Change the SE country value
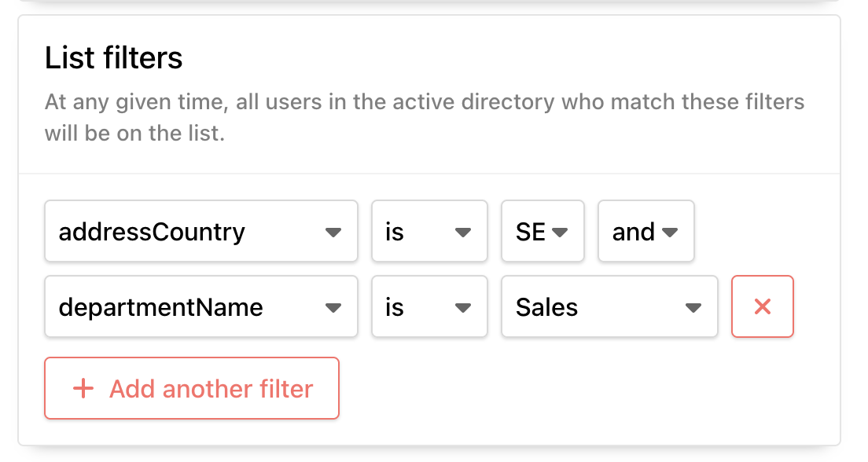Image resolution: width=868 pixels, height=462 pixels. point(542,231)
